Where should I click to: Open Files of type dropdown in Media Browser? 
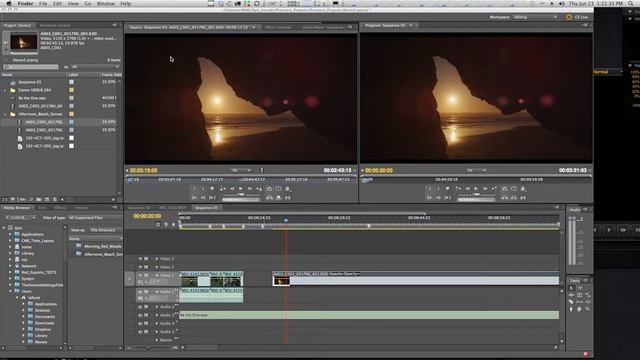pos(95,218)
